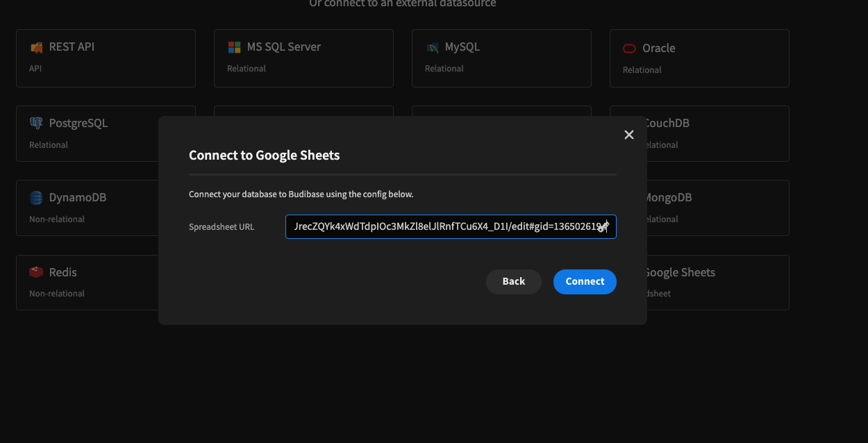Click 'Non-relational' under DynamoDB
This screenshot has height=443, width=868.
pos(57,219)
